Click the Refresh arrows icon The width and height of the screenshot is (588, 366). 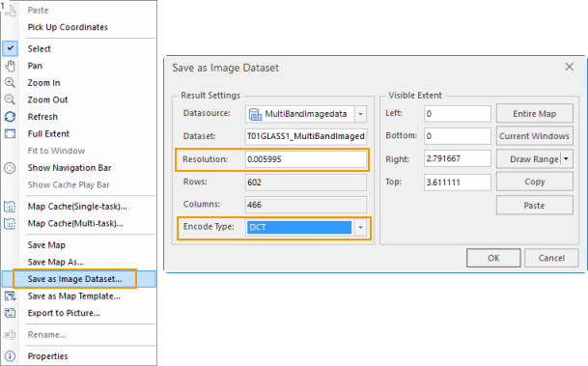(10, 117)
